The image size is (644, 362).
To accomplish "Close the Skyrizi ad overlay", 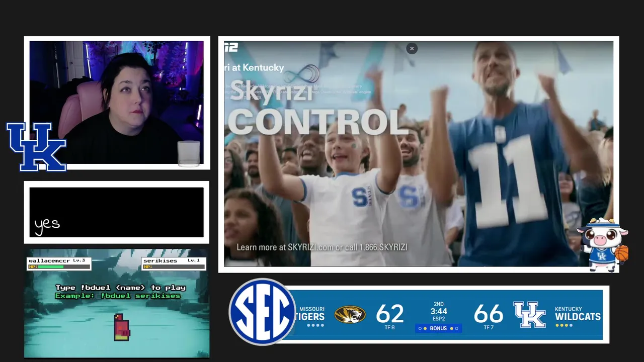I will 412,48.
